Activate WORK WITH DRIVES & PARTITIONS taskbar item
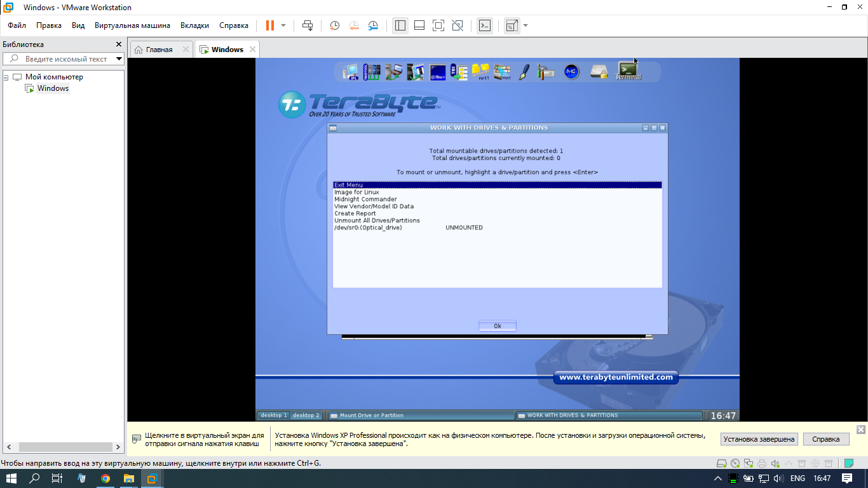Image resolution: width=868 pixels, height=488 pixels. [609, 416]
